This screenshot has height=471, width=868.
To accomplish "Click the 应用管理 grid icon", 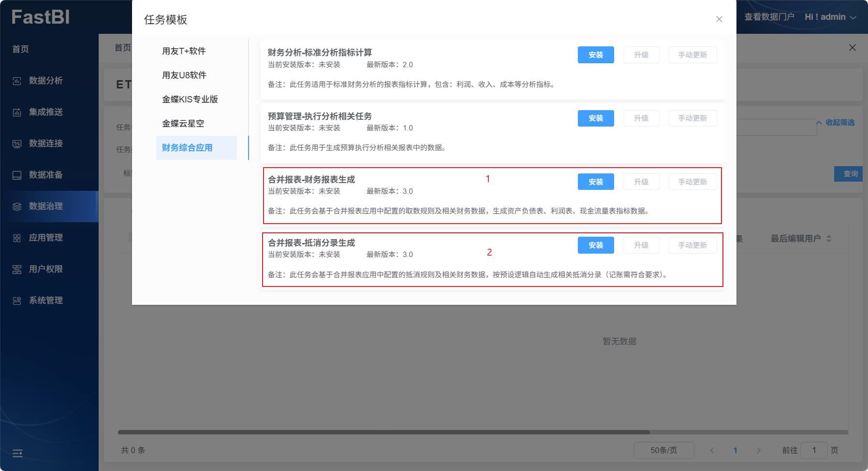I will coord(17,238).
